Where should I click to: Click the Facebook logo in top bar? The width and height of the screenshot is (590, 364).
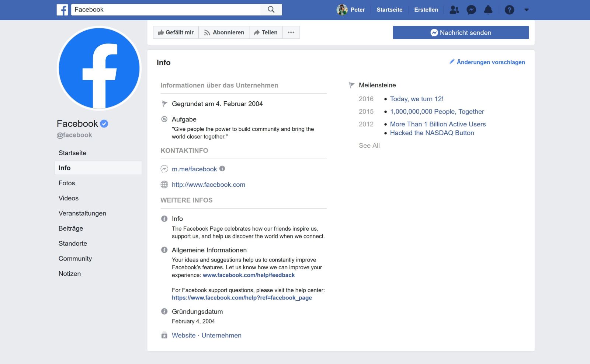point(62,10)
